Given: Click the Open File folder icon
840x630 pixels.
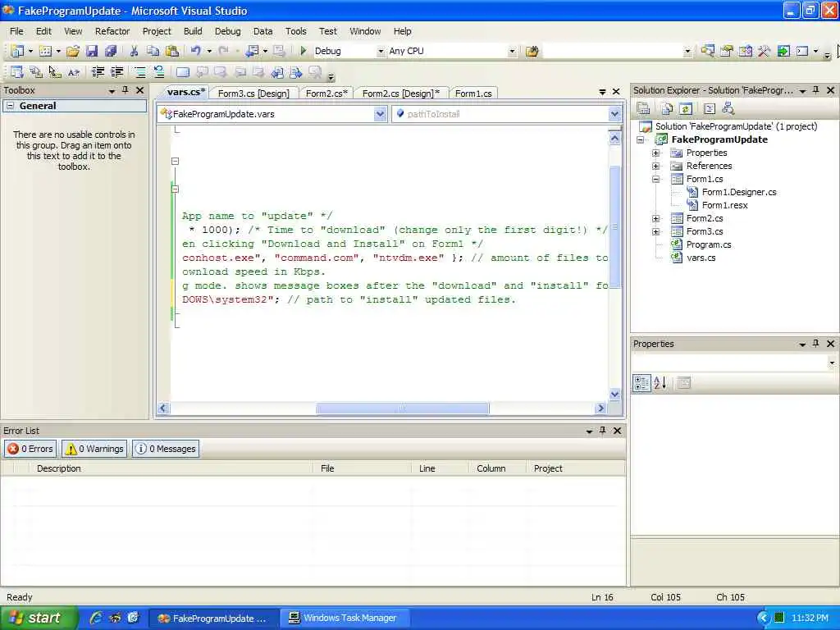Looking at the screenshot, I should click(x=73, y=52).
